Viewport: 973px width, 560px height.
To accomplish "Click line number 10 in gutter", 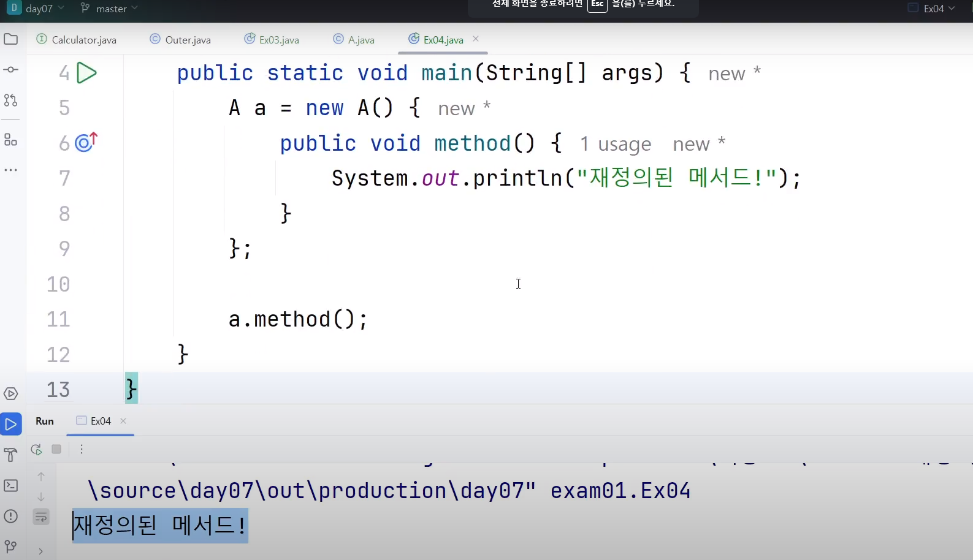I will point(58,284).
